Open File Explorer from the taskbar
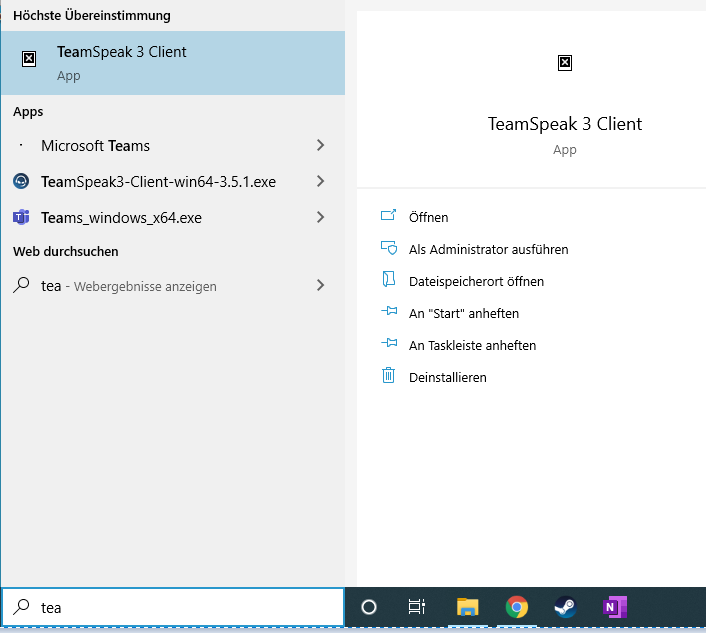This screenshot has height=633, width=706. tap(467, 607)
